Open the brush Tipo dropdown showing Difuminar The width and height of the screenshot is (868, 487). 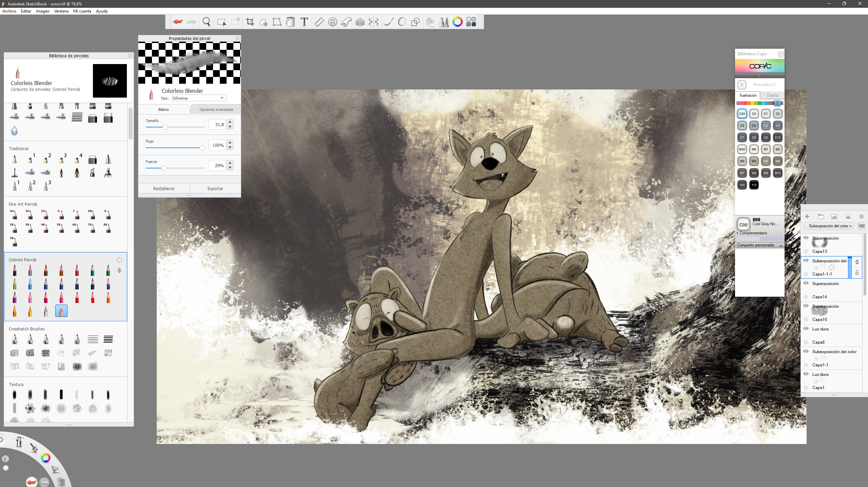pyautogui.click(x=198, y=98)
